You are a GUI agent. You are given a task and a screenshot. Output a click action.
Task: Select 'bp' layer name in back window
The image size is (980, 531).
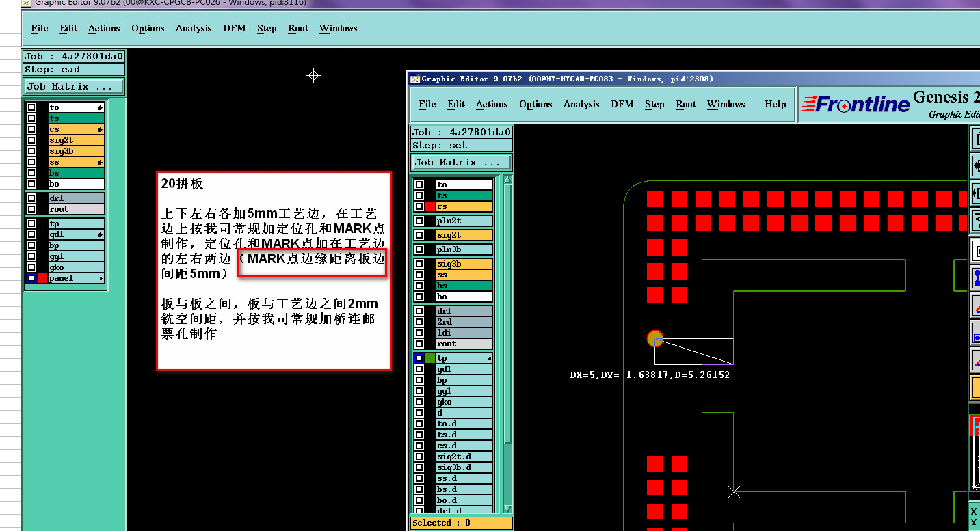[76, 245]
